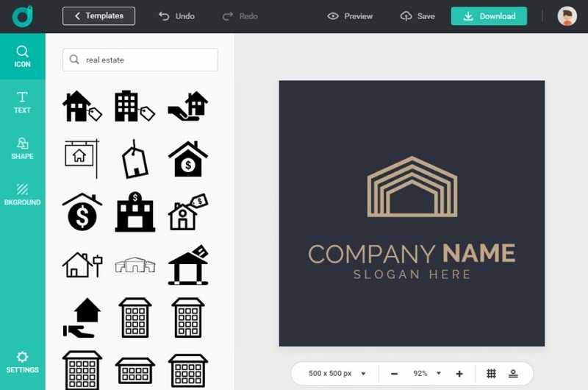Pick the house frame with roof tag icon
This screenshot has height=390, width=588.
tap(188, 265)
